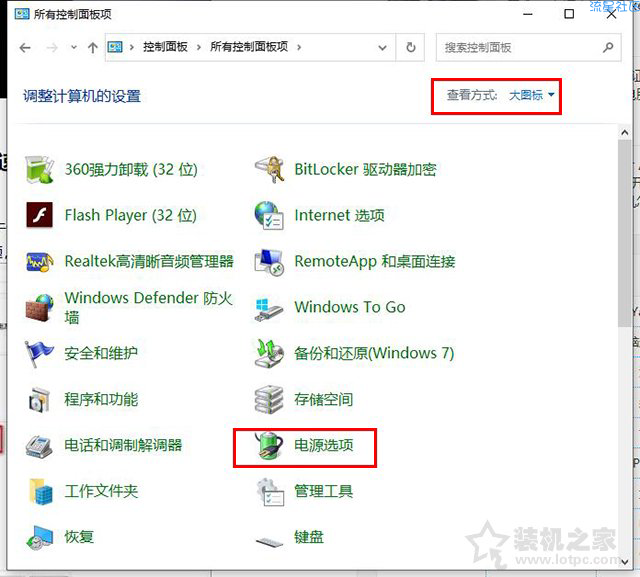This screenshot has width=640, height=577.
Task: Open 存储空间 link
Action: click(324, 399)
